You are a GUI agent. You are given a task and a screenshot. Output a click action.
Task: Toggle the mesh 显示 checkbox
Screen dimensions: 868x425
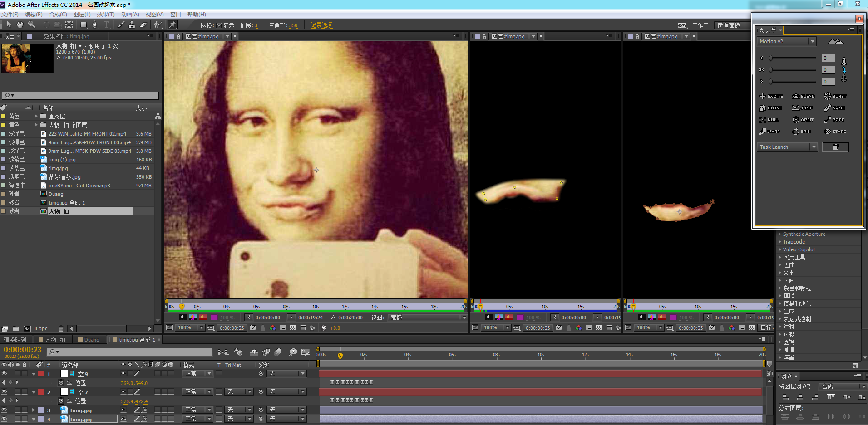coord(219,25)
